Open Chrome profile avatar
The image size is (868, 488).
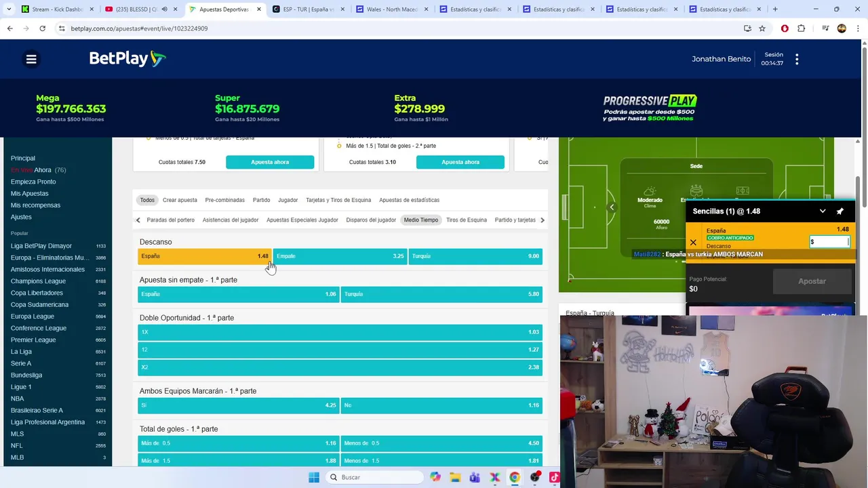click(842, 28)
